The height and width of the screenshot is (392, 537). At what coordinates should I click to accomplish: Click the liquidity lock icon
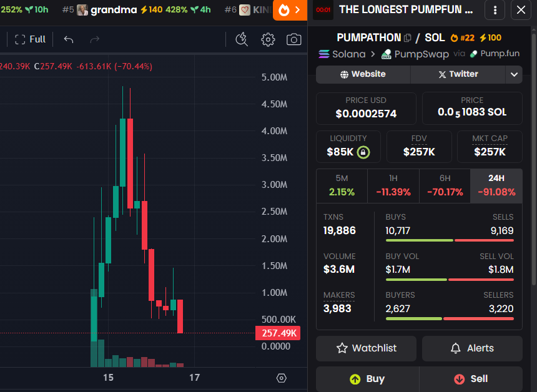pos(363,152)
